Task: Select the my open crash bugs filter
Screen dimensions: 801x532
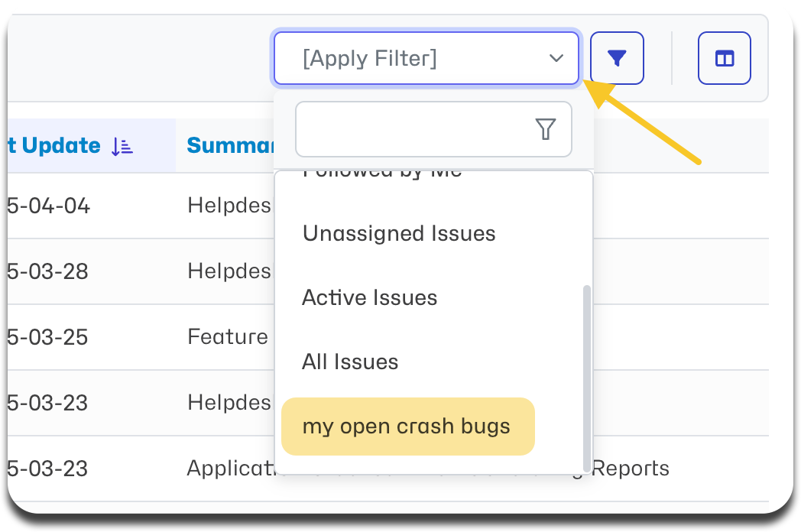Action: [407, 427]
